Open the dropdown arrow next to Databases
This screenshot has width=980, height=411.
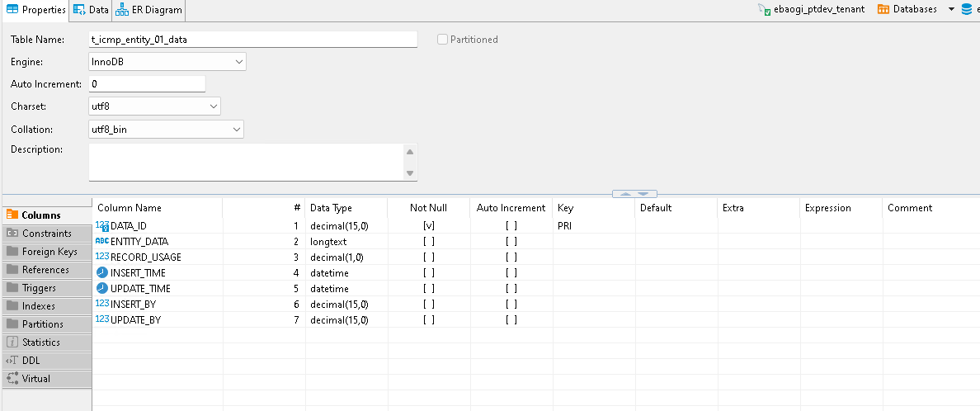tap(951, 9)
